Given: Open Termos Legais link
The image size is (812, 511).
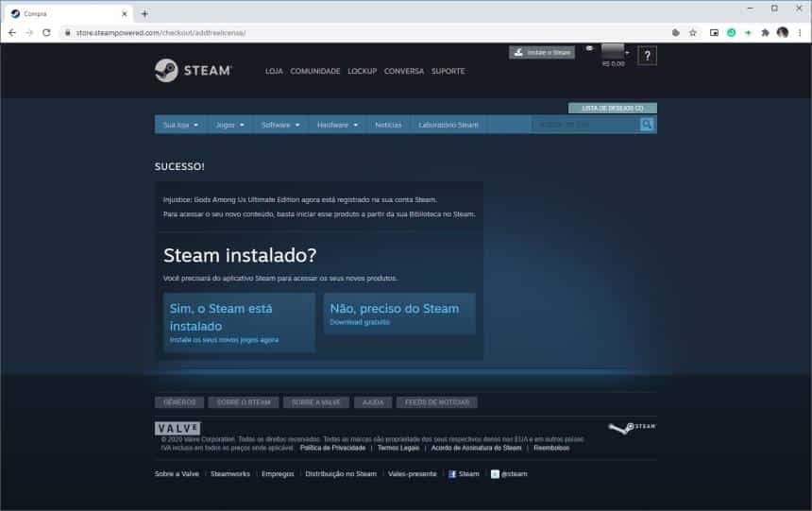Looking at the screenshot, I should click(x=398, y=448).
